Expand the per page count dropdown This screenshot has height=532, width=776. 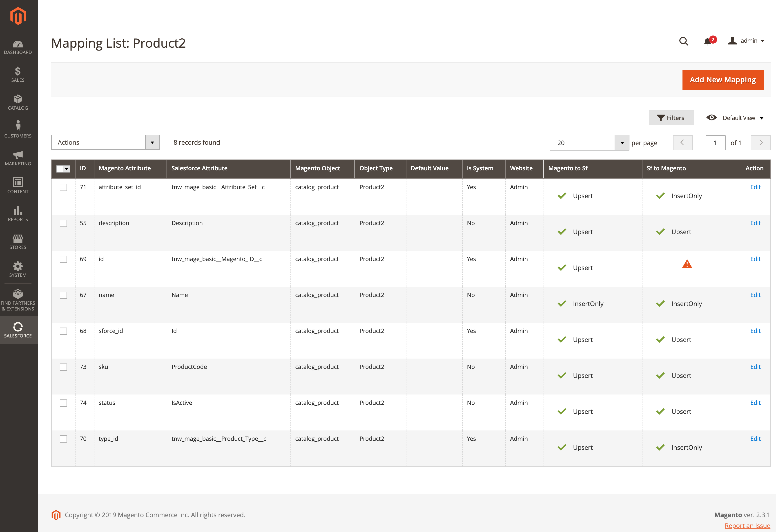(622, 143)
